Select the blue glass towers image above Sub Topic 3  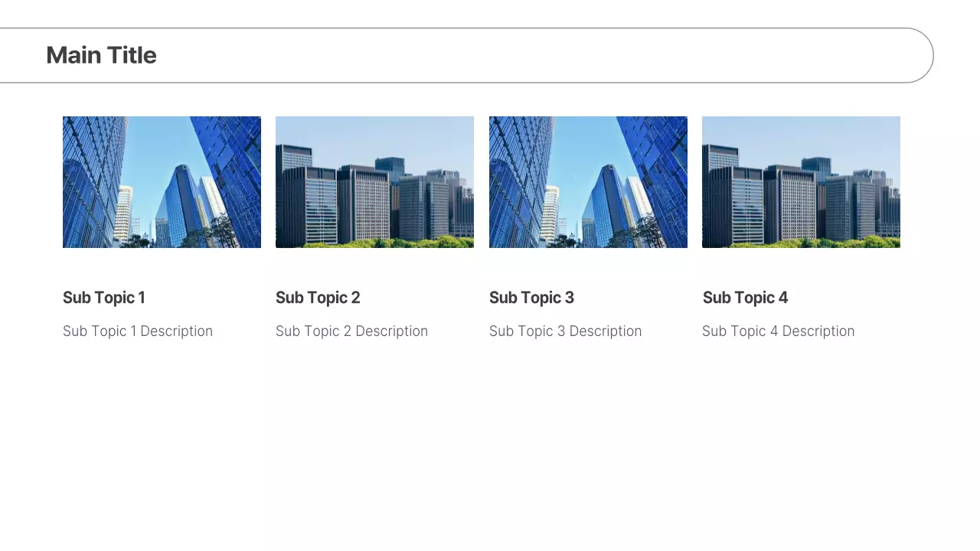[x=588, y=182]
